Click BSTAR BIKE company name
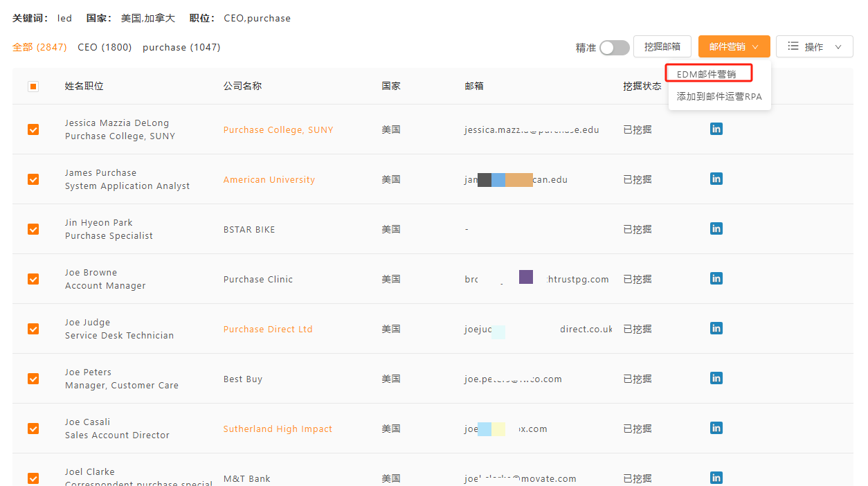The image size is (868, 486). coord(249,229)
